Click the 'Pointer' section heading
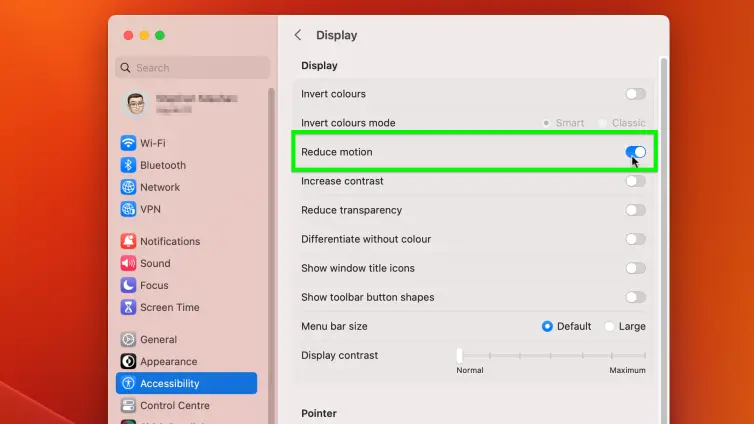Image resolution: width=754 pixels, height=424 pixels. click(319, 413)
